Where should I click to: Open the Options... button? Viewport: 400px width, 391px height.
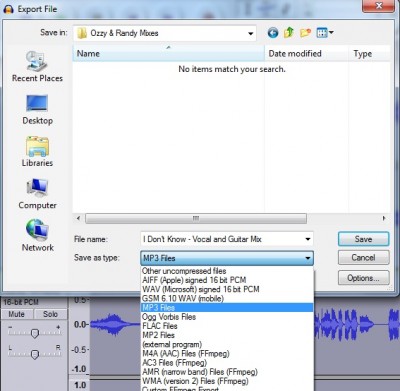363,278
